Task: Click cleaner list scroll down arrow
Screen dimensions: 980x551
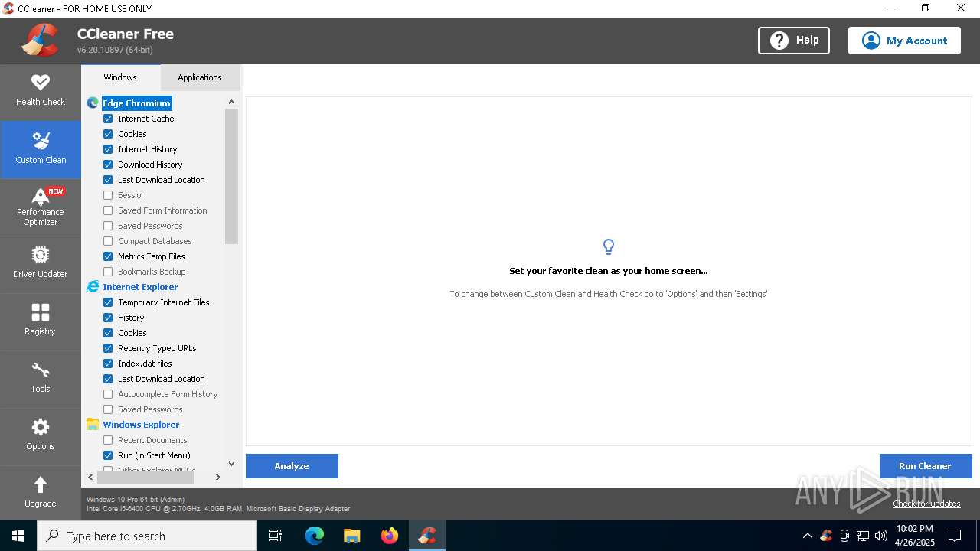Action: point(231,464)
